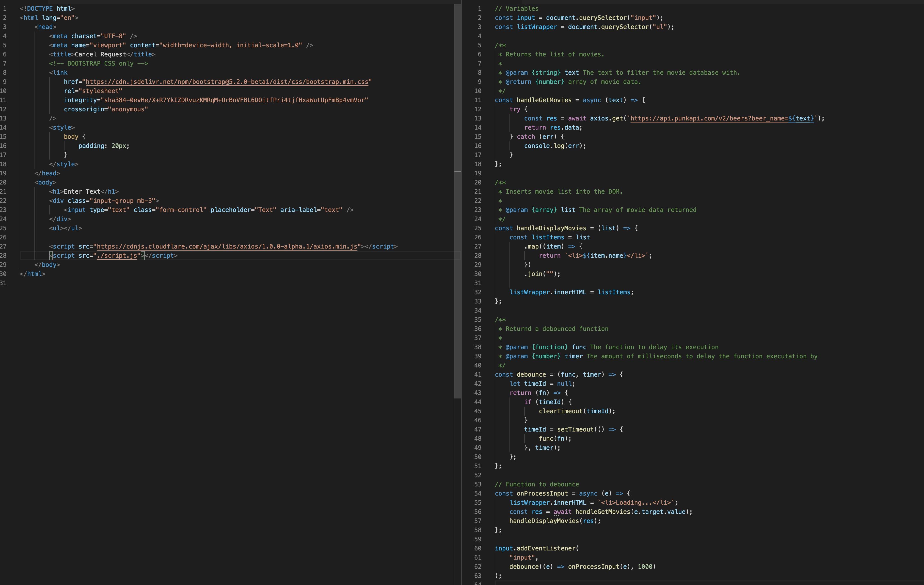Click line number 41 in the JavaScript pane
The width and height of the screenshot is (924, 585).
pyautogui.click(x=477, y=375)
